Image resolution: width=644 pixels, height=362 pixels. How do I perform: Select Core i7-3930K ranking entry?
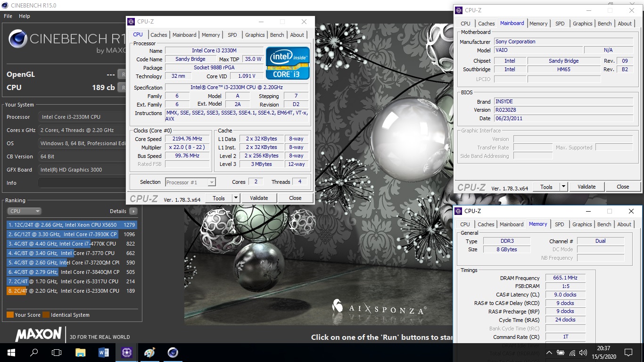[x=72, y=234]
